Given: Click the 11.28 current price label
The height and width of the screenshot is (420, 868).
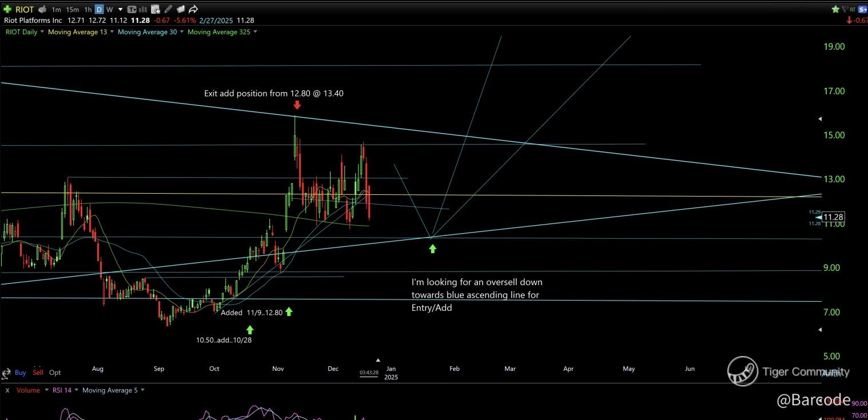Looking at the screenshot, I should (x=833, y=217).
